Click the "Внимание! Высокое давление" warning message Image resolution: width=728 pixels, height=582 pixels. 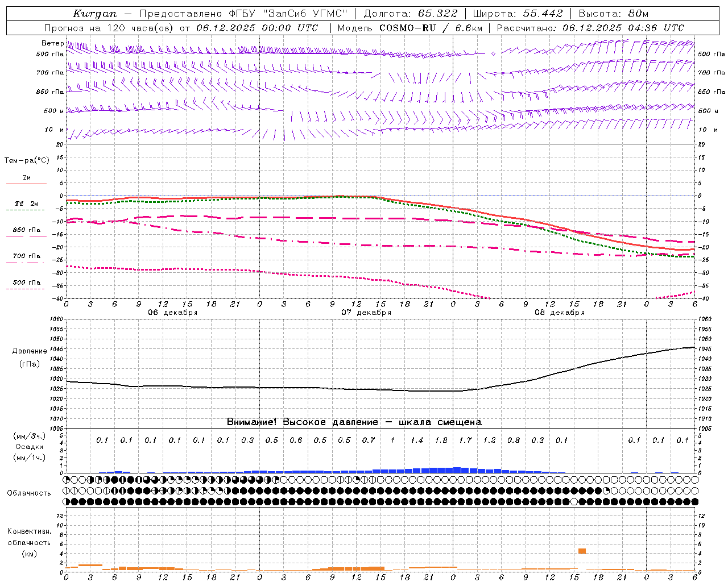303,422
